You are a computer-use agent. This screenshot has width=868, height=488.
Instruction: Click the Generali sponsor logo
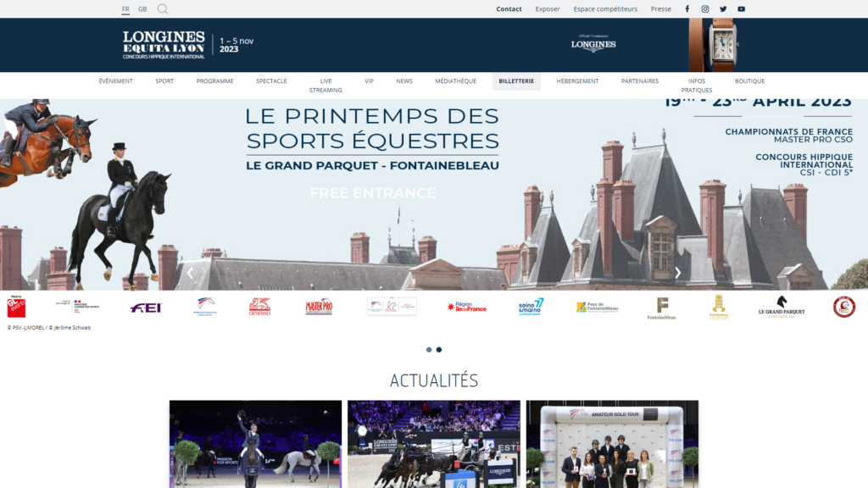(x=259, y=307)
